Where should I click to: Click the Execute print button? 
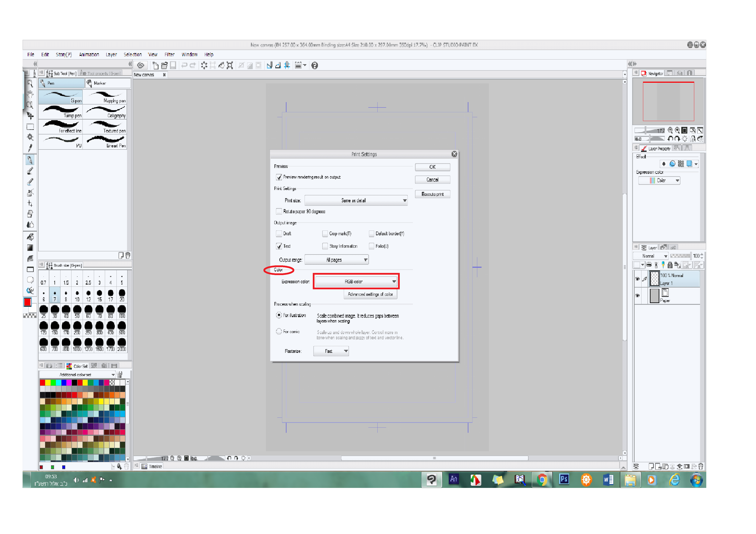point(432,194)
